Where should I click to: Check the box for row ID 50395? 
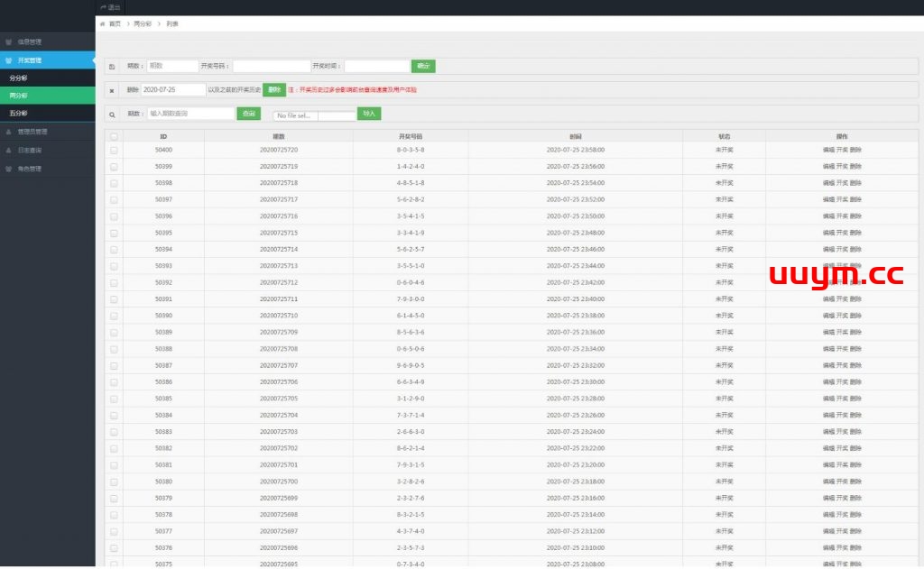point(114,233)
